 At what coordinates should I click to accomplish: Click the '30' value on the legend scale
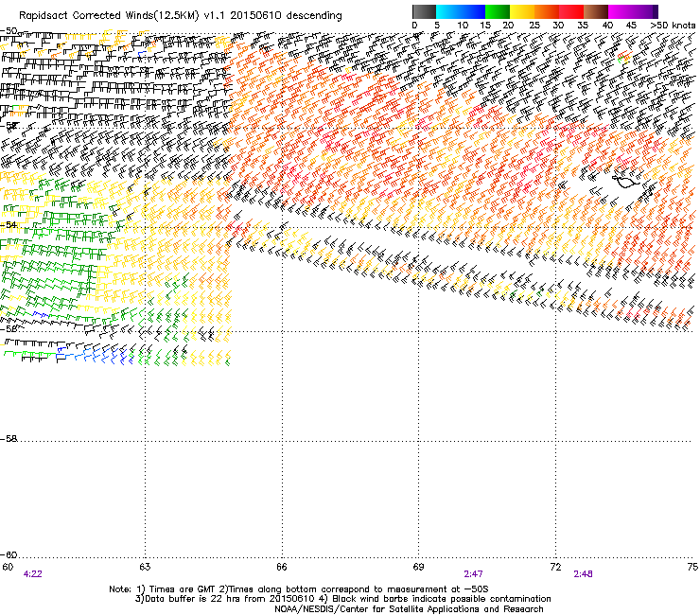click(x=558, y=26)
